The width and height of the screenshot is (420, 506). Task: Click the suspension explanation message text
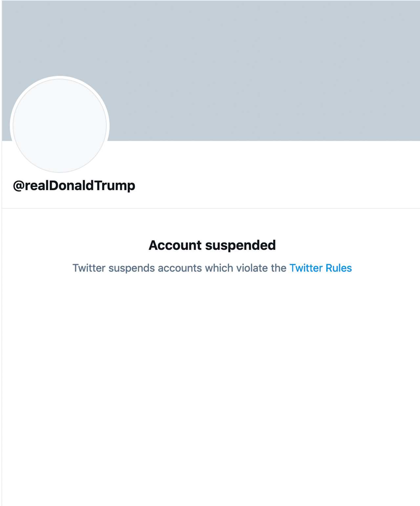[212, 268]
